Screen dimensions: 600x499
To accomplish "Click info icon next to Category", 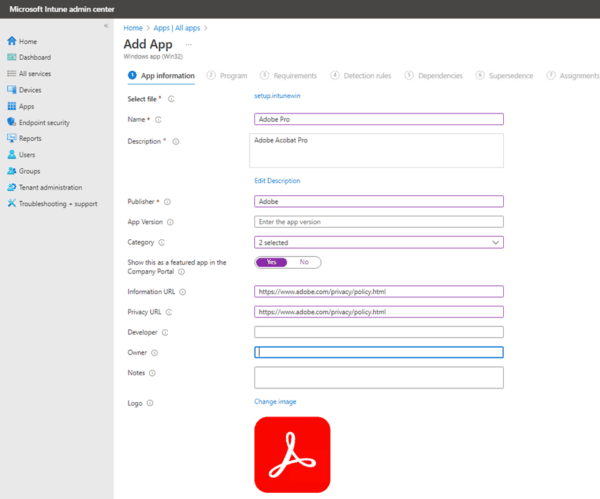I will coord(161,242).
